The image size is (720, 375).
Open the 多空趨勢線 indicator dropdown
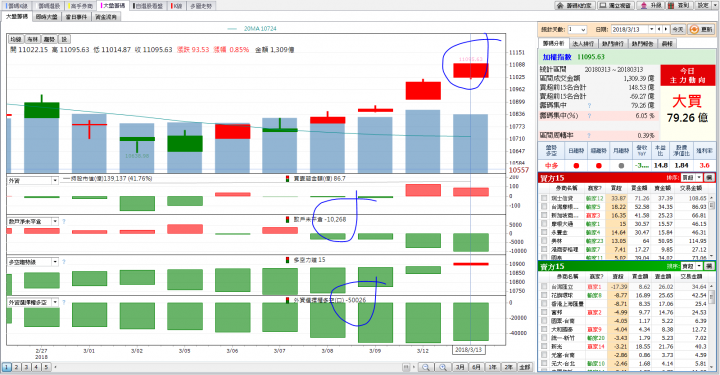pyautogui.click(x=55, y=262)
